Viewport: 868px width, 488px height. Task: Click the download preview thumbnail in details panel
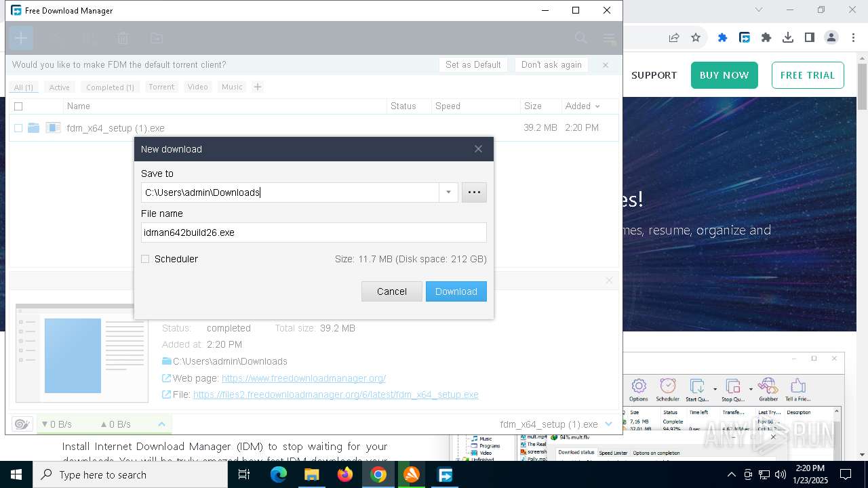pyautogui.click(x=82, y=353)
